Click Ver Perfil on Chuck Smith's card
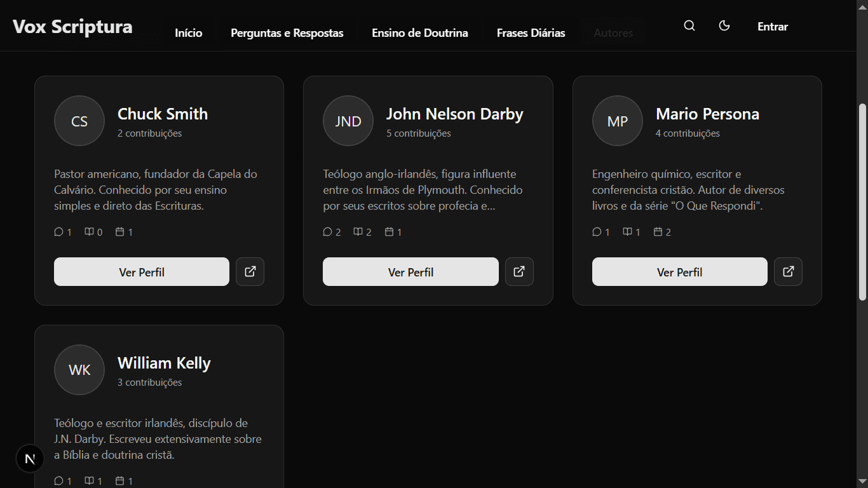The width and height of the screenshot is (868, 488). point(141,271)
